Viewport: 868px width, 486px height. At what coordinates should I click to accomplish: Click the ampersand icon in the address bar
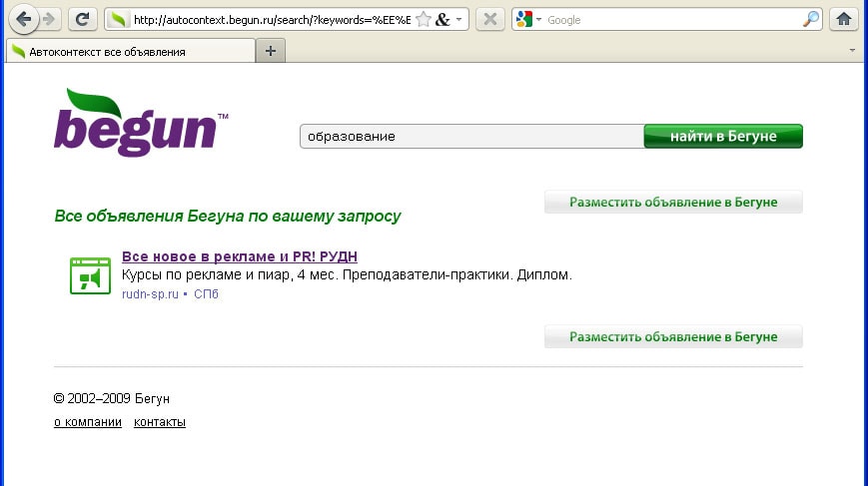(x=442, y=20)
